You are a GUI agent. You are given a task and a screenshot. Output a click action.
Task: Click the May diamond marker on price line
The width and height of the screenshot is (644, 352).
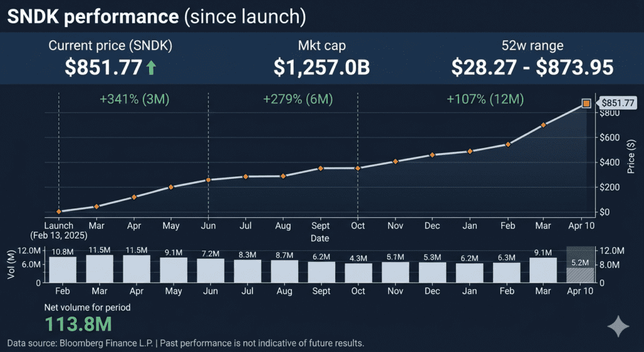tap(170, 187)
